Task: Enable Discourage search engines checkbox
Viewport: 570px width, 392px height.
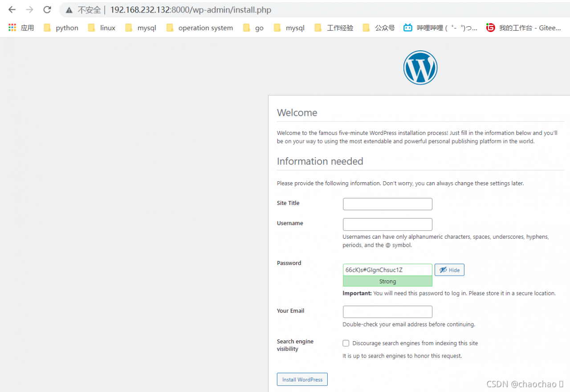Action: tap(346, 343)
